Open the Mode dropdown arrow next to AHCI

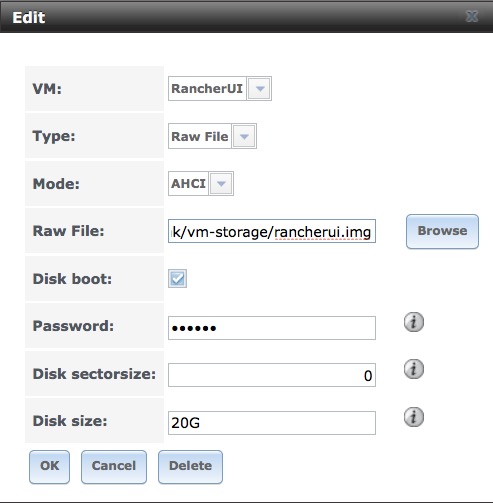tap(221, 184)
